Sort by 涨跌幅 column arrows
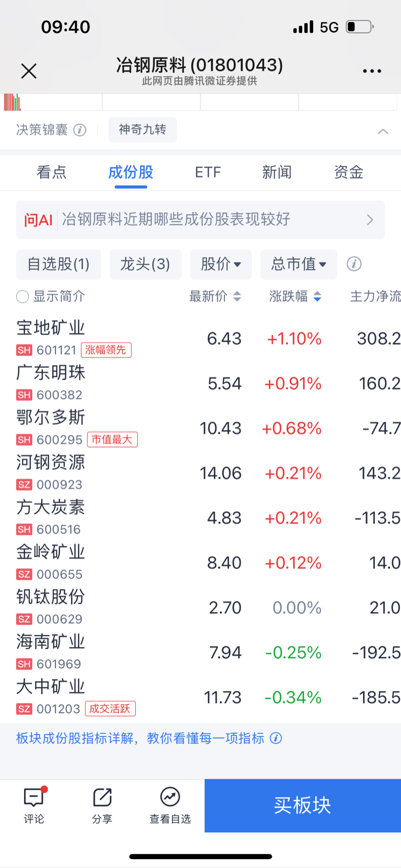 coord(317,296)
